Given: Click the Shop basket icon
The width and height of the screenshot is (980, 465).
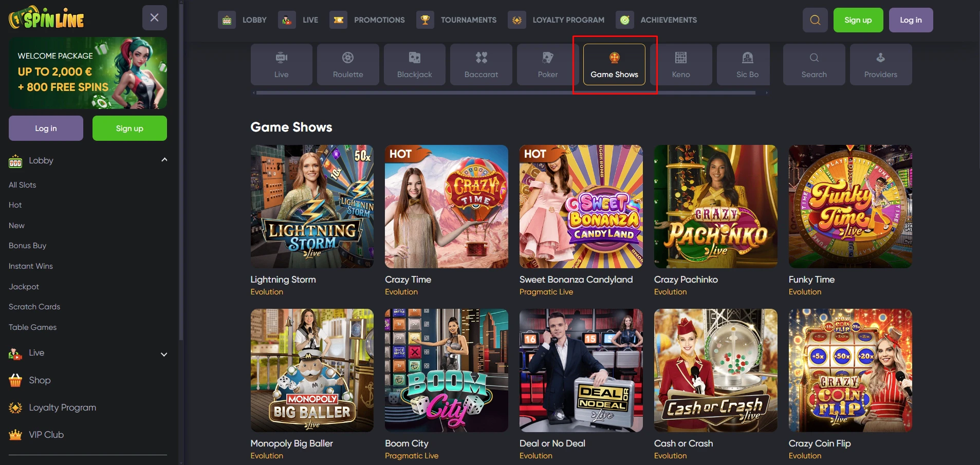Looking at the screenshot, I should click(x=15, y=380).
